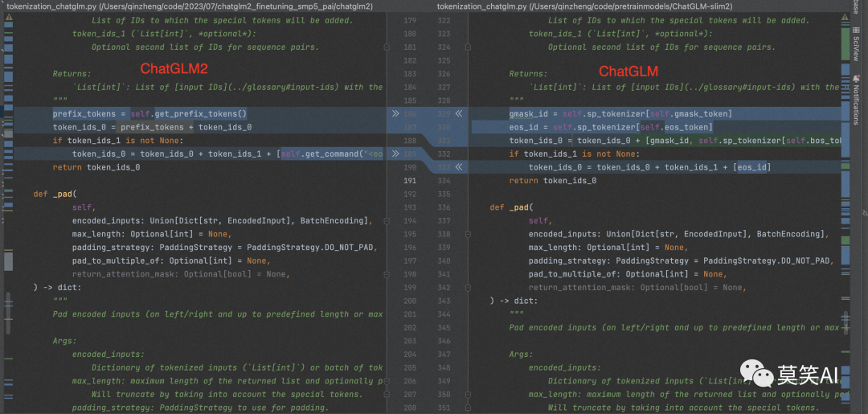Place cursor on 'eos_id = self.sp_tokenizer' line
The height and width of the screenshot is (414, 868).
(611, 127)
